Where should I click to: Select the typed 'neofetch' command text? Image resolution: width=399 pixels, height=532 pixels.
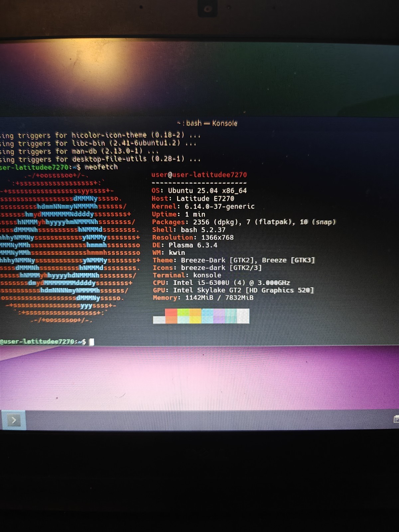[101, 167]
